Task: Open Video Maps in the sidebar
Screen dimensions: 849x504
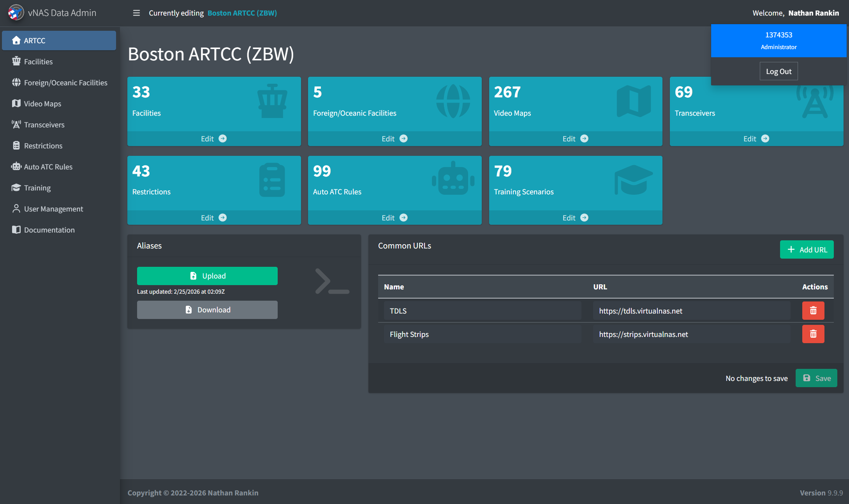Action: [x=59, y=104]
